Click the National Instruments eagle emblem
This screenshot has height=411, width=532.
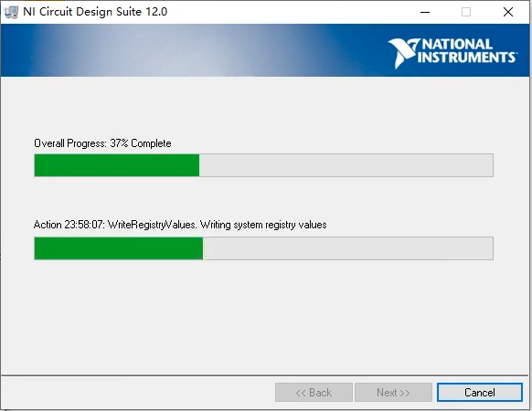(x=403, y=53)
